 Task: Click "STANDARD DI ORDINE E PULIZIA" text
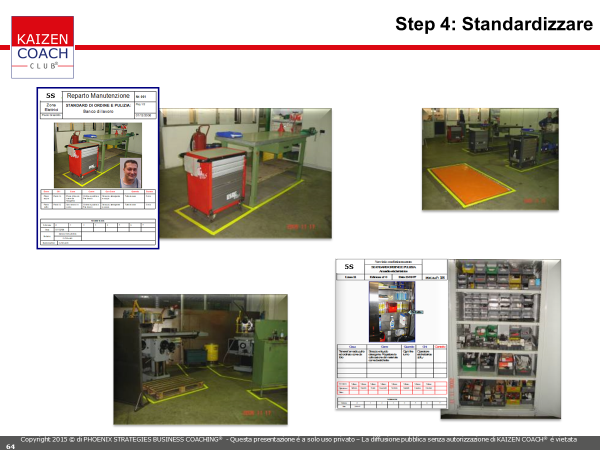pyautogui.click(x=98, y=105)
